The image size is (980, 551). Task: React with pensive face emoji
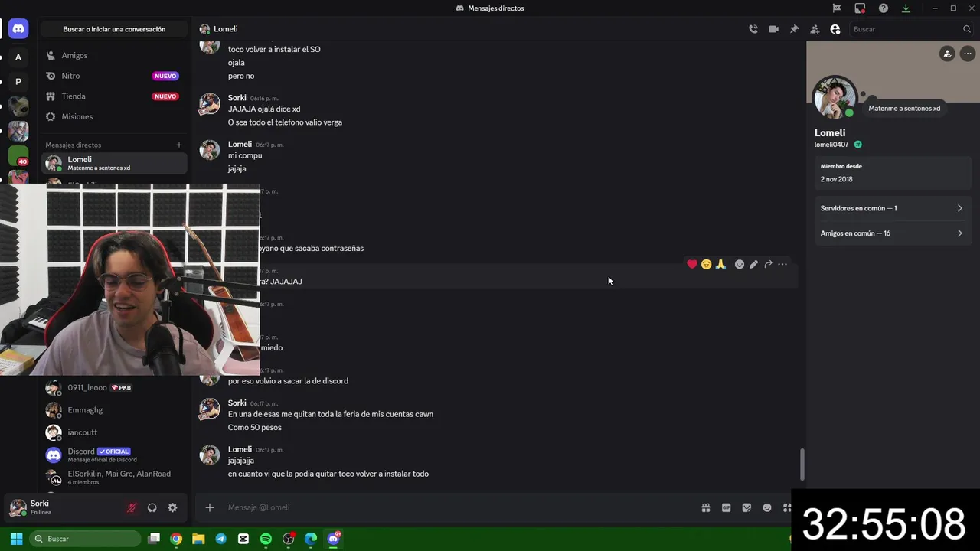(x=706, y=264)
